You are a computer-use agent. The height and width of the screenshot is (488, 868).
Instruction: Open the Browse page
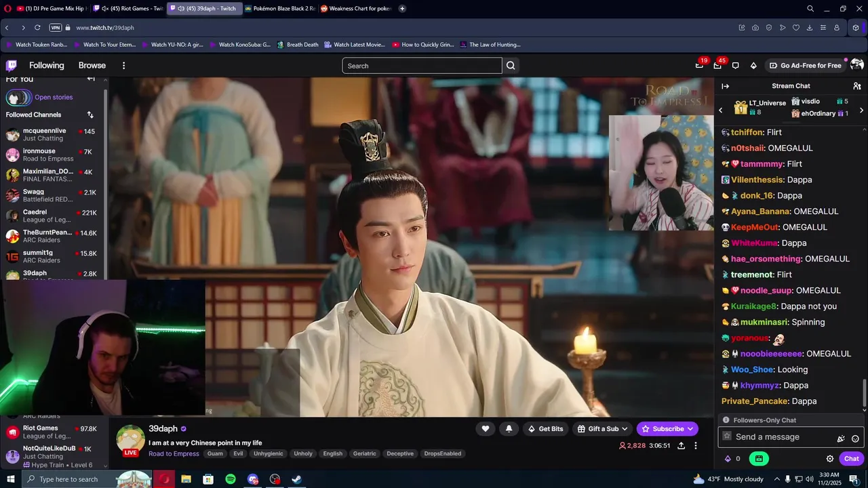pos(92,66)
